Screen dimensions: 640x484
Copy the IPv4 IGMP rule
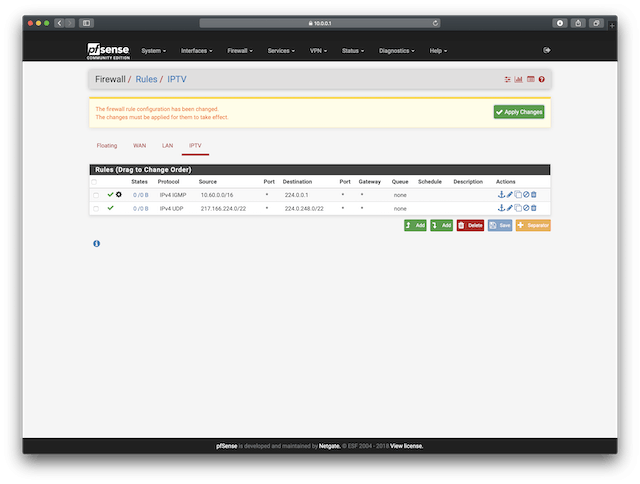tap(518, 195)
